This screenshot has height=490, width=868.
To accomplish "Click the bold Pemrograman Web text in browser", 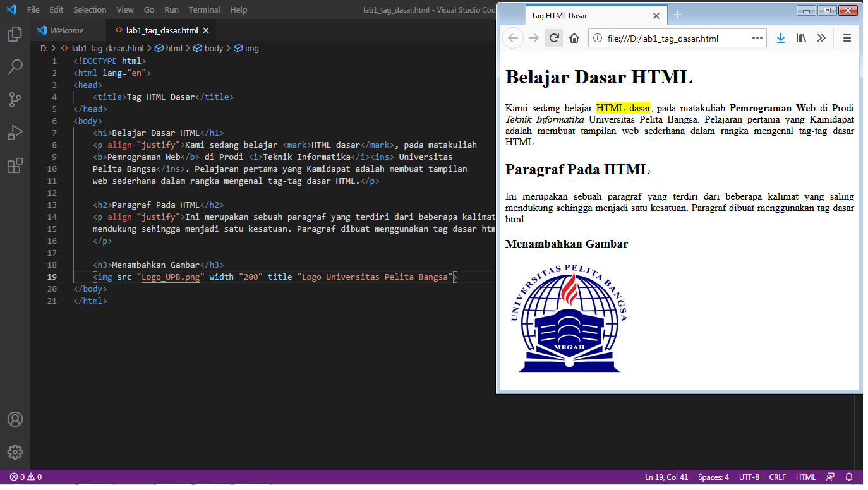I will point(773,107).
